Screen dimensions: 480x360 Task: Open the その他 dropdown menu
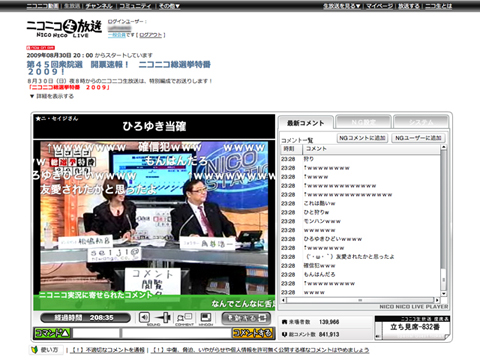169,6
